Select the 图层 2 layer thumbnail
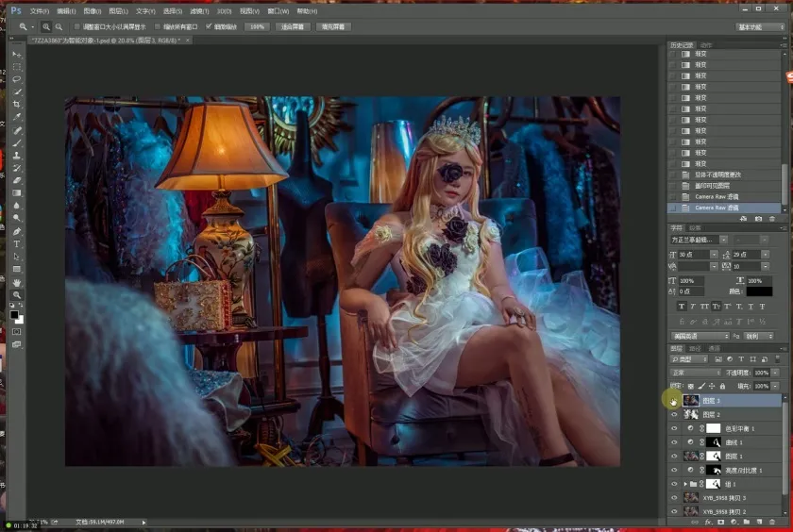793x532 pixels. [x=691, y=414]
